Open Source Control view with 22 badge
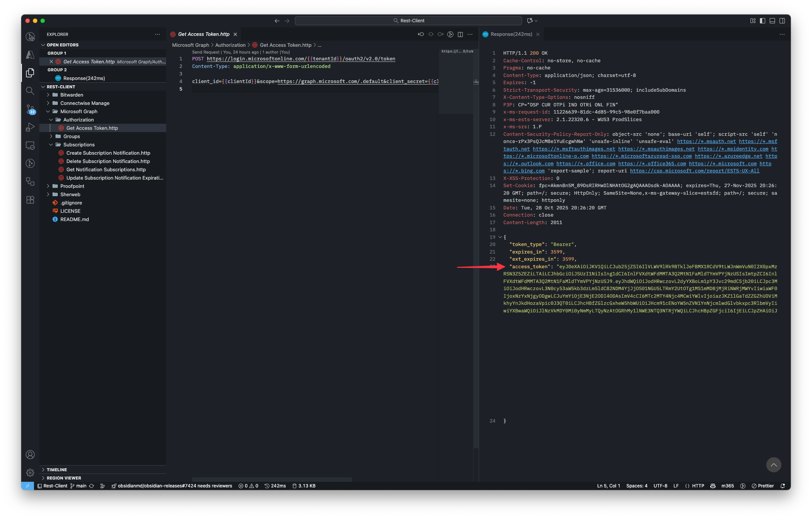This screenshot has height=518, width=812. tap(30, 109)
